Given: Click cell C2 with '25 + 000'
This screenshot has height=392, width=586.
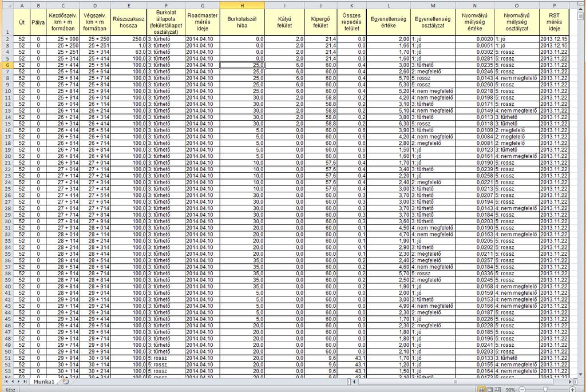Looking at the screenshot, I should [x=63, y=39].
